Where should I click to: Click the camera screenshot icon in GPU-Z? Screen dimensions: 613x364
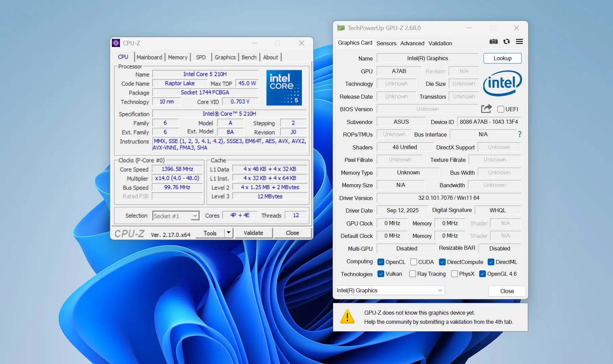tap(493, 41)
